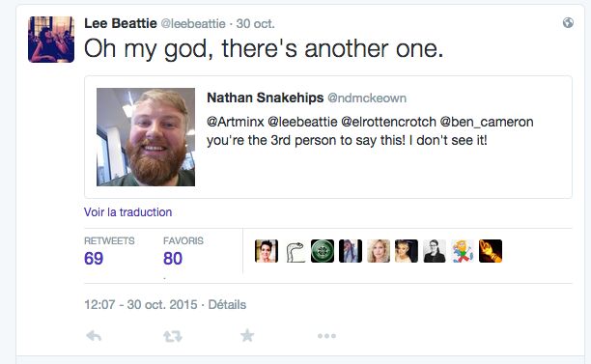The width and height of the screenshot is (591, 364).
Task: Open Nathan Snakehips' selfie photo
Action: [x=146, y=137]
